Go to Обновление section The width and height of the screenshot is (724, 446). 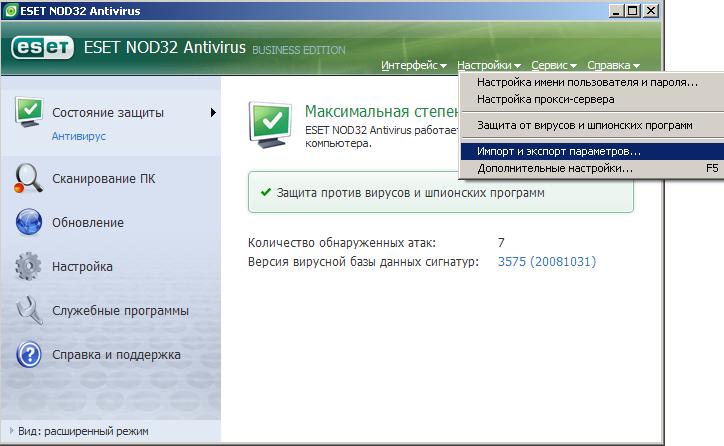coord(88,223)
